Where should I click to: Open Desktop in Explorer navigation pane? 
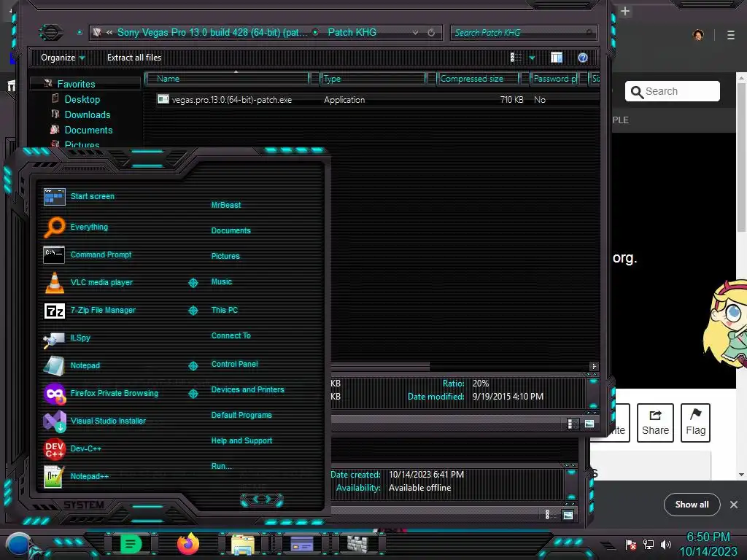point(82,99)
